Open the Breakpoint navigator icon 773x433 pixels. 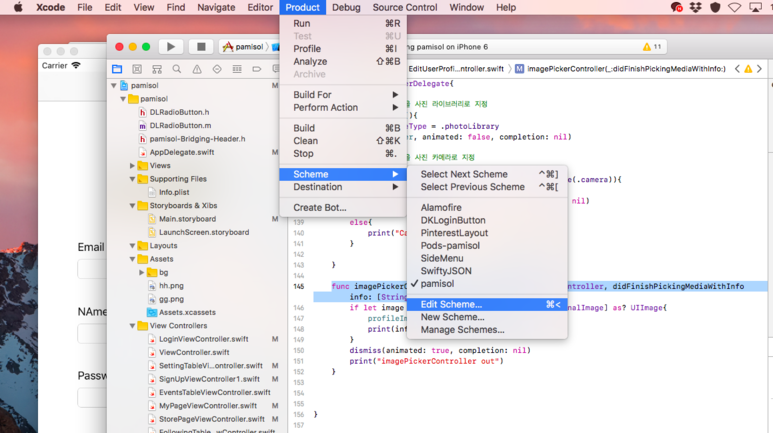pyautogui.click(x=257, y=69)
